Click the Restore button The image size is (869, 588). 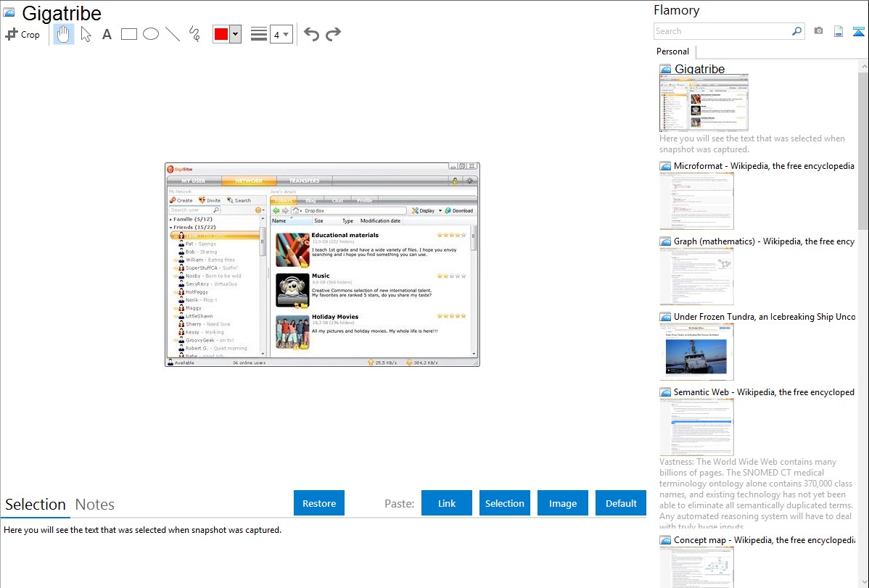coord(319,502)
